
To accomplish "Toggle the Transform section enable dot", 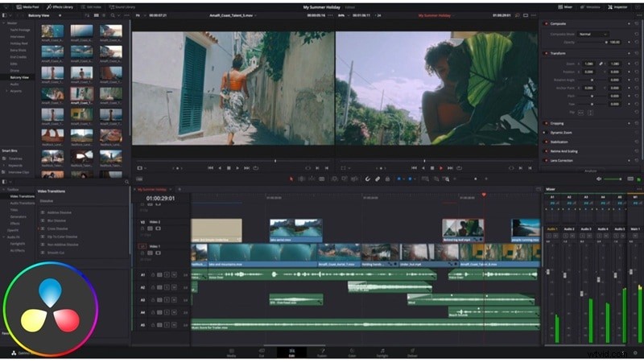I will (546, 53).
